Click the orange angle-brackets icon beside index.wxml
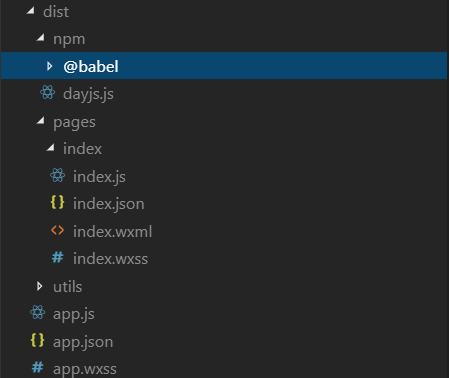Screen dimensions: 449x378 [57, 230]
